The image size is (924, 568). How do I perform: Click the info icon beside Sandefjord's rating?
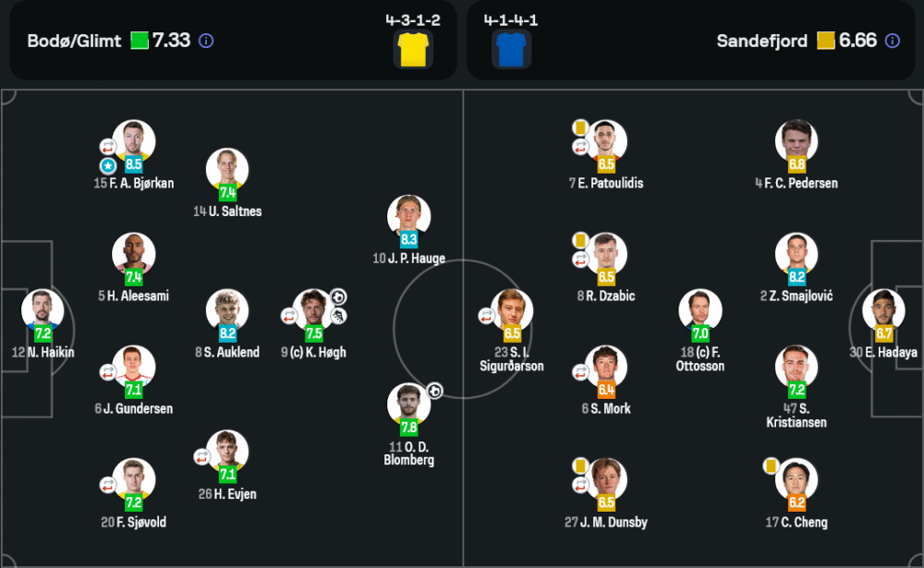tap(892, 41)
